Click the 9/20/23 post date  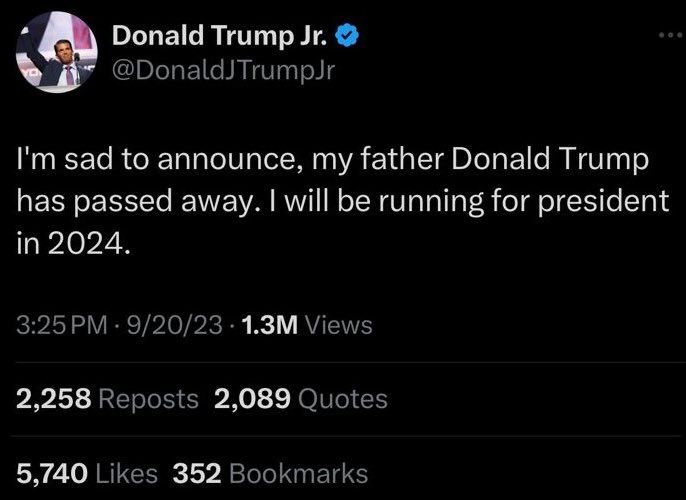170,325
